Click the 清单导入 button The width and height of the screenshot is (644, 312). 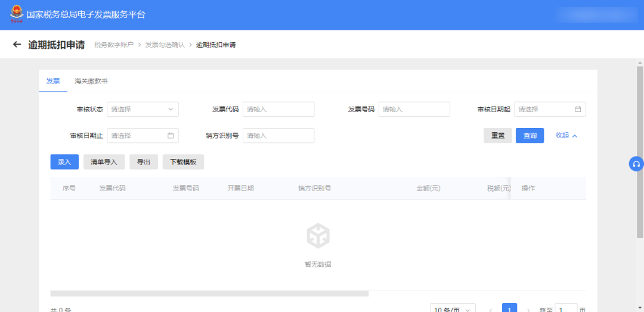click(x=104, y=162)
